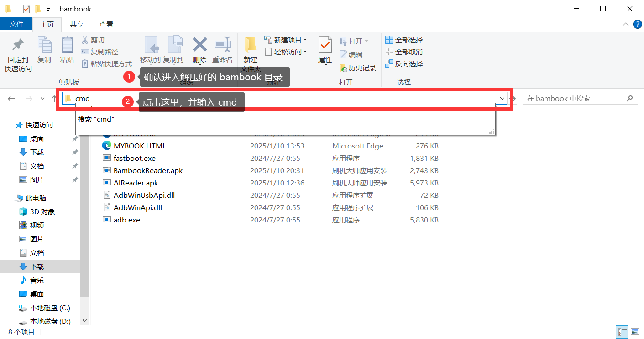
Task: Click the properties checkmark icon in title bar
Action: 26,9
